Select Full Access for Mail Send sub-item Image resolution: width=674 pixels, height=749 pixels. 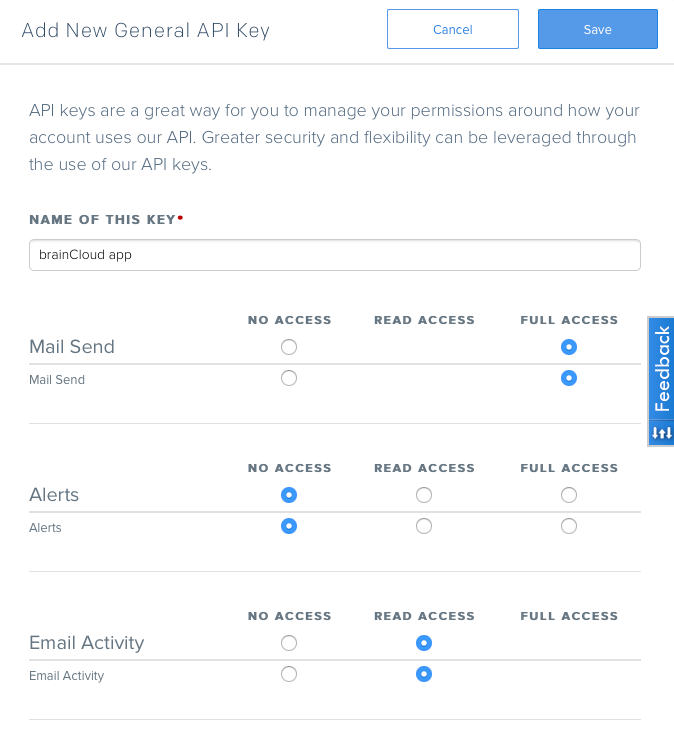pos(568,378)
